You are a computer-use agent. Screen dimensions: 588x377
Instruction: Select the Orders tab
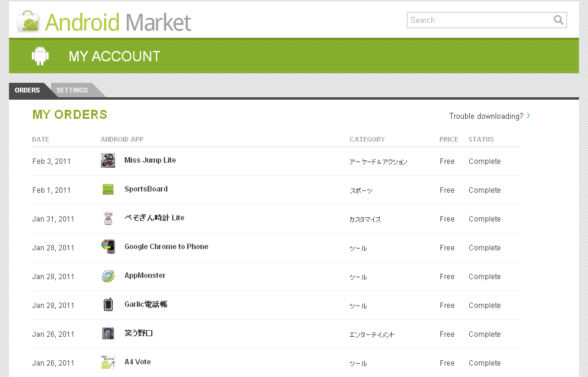[27, 90]
